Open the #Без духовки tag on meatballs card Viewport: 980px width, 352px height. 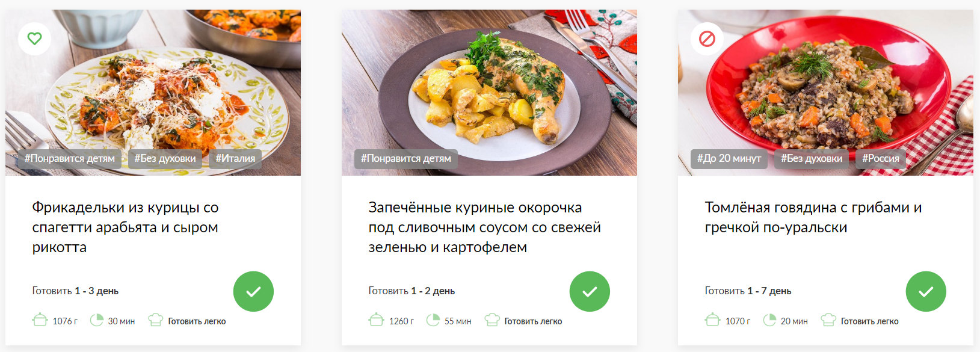pyautogui.click(x=165, y=159)
